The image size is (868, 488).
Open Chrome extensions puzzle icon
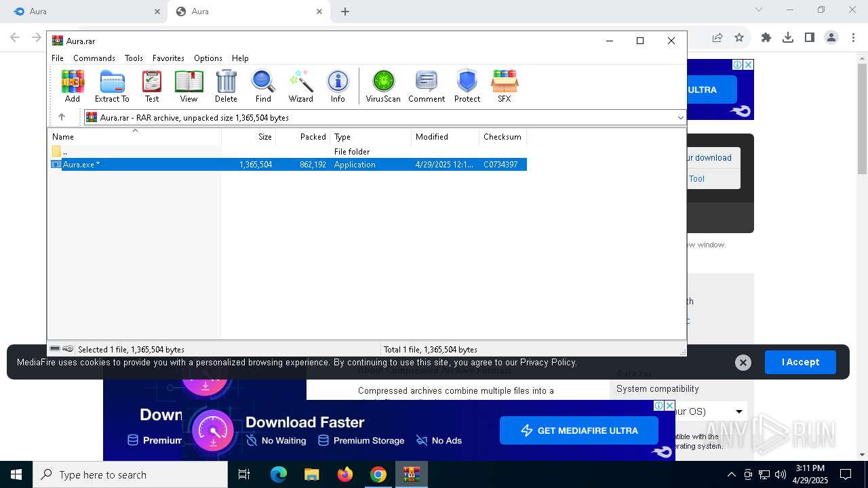[766, 38]
